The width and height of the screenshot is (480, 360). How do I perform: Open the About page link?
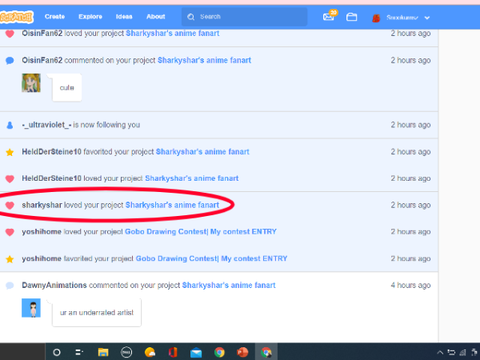[x=156, y=17]
